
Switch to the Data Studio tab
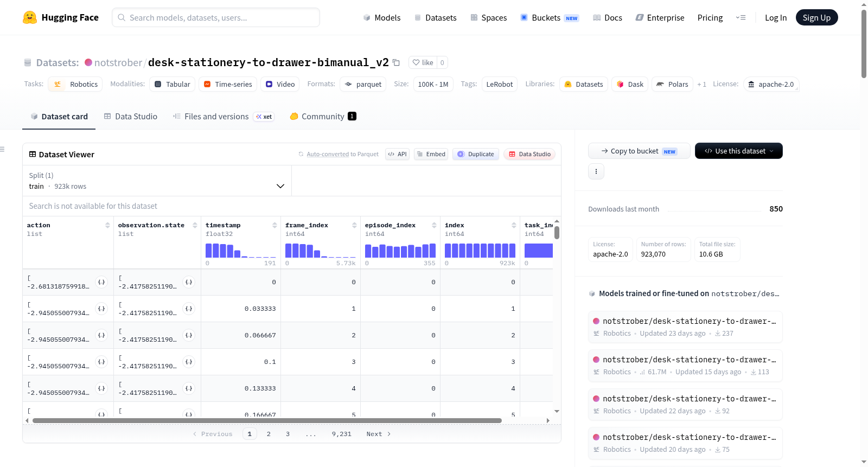131,117
